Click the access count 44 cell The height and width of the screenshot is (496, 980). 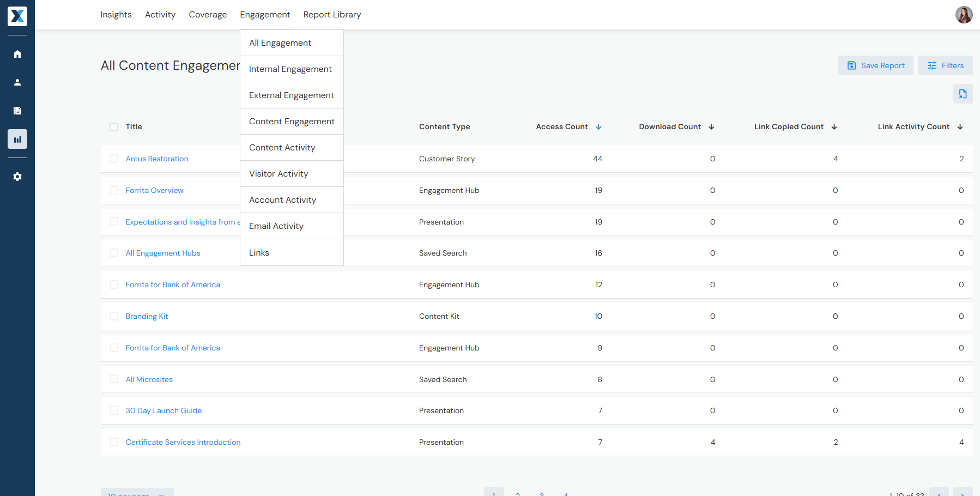tap(597, 159)
